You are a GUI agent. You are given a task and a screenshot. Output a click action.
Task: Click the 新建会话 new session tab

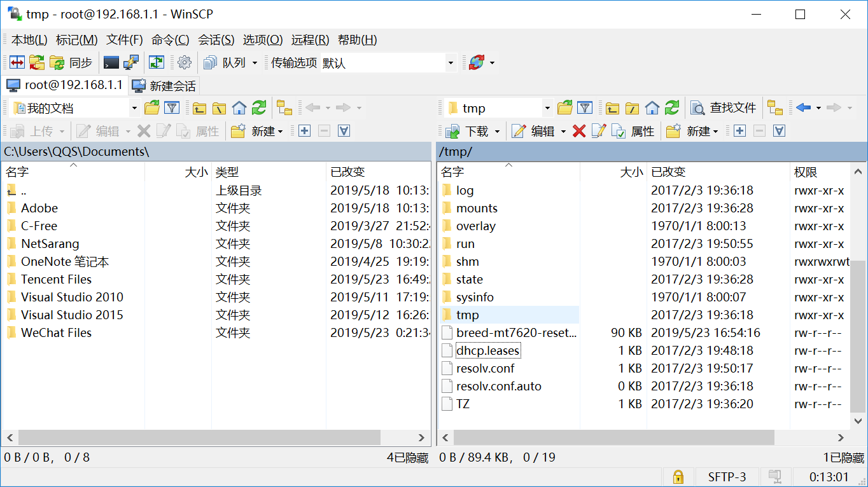164,85
